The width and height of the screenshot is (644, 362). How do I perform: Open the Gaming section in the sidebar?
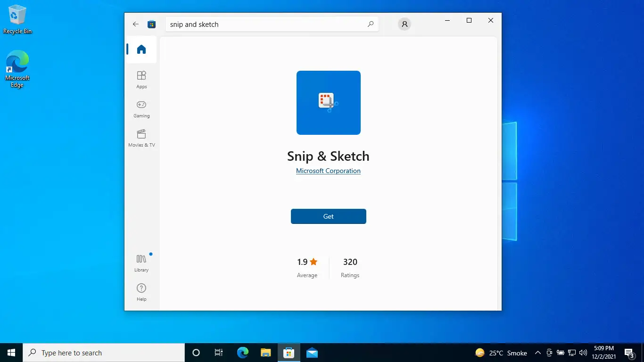(x=141, y=109)
